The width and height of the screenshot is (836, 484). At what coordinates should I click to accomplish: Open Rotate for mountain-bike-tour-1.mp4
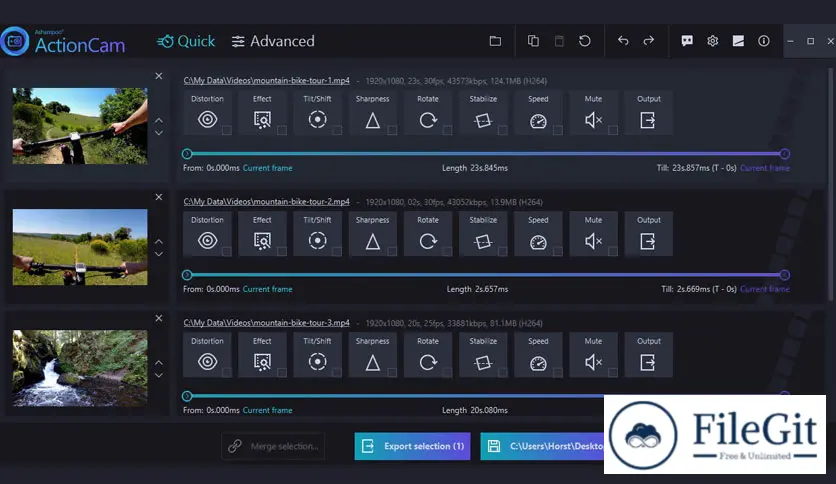coord(428,113)
